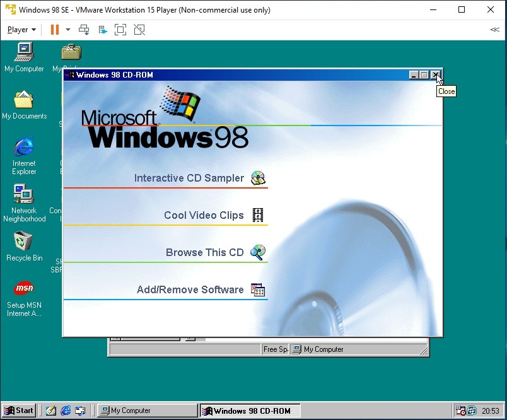This screenshot has width=507, height=420.
Task: Click the Add/Remove Software icon
Action: [x=258, y=289]
